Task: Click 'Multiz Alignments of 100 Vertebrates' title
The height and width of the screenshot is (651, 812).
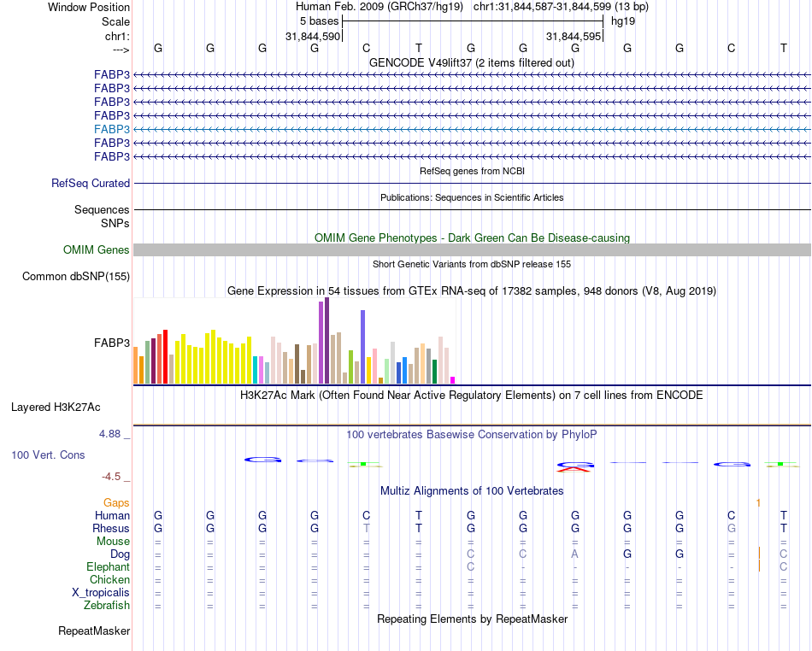Action: [472, 491]
